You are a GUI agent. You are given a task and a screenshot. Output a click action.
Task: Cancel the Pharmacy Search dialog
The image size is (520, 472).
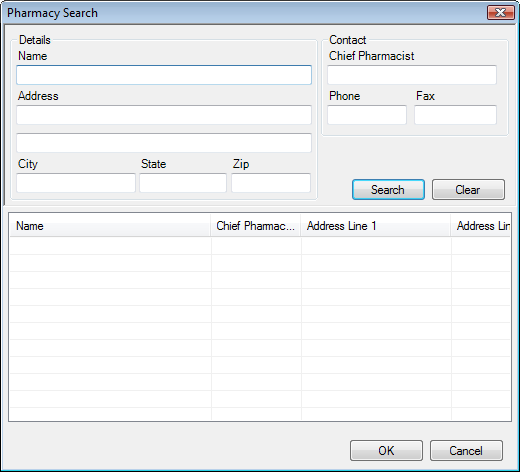click(466, 451)
